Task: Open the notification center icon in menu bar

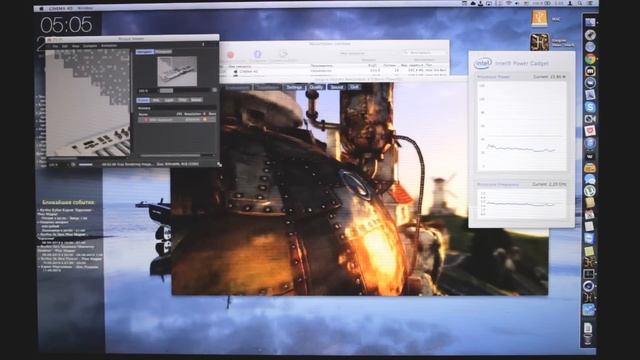Action: pyautogui.click(x=590, y=3)
